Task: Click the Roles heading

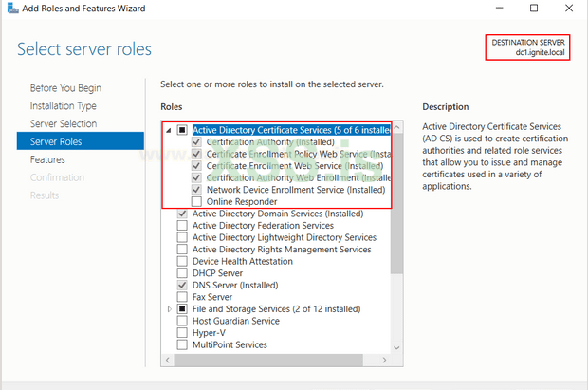Action: (172, 107)
